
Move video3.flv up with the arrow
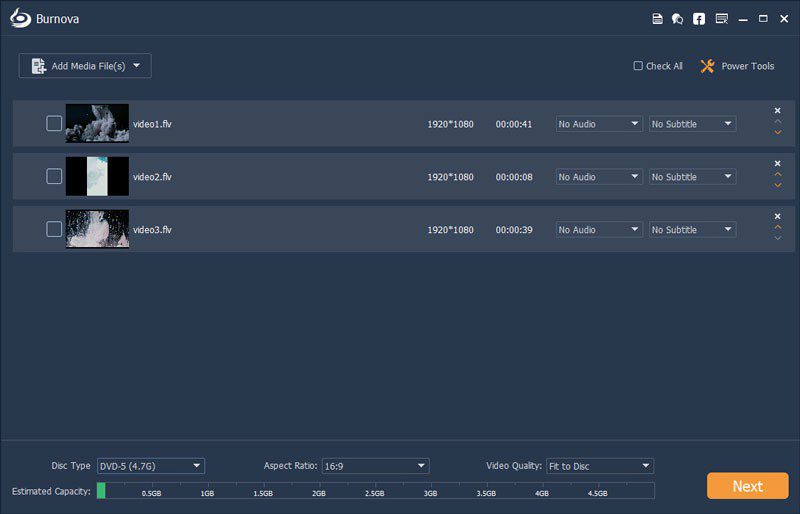(x=777, y=227)
